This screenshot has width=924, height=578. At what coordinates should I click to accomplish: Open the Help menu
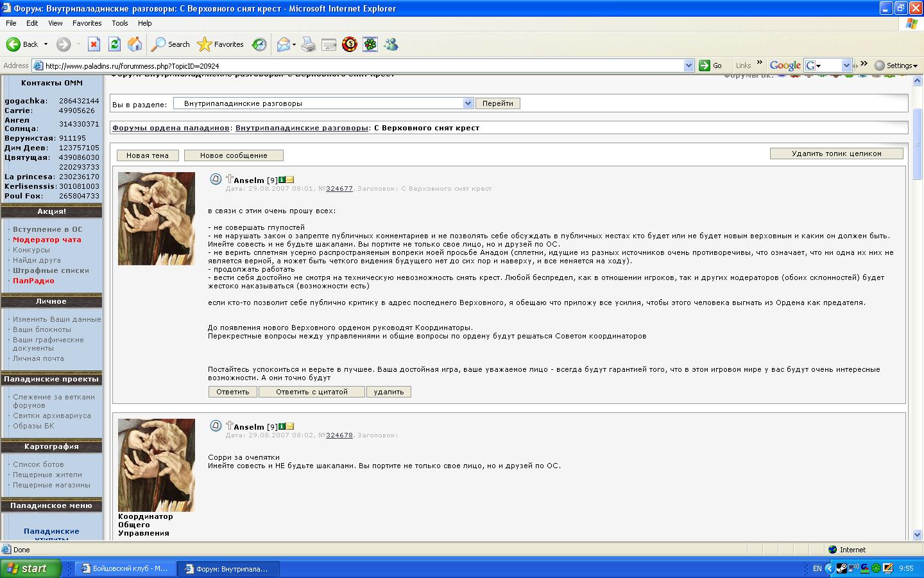coord(145,23)
